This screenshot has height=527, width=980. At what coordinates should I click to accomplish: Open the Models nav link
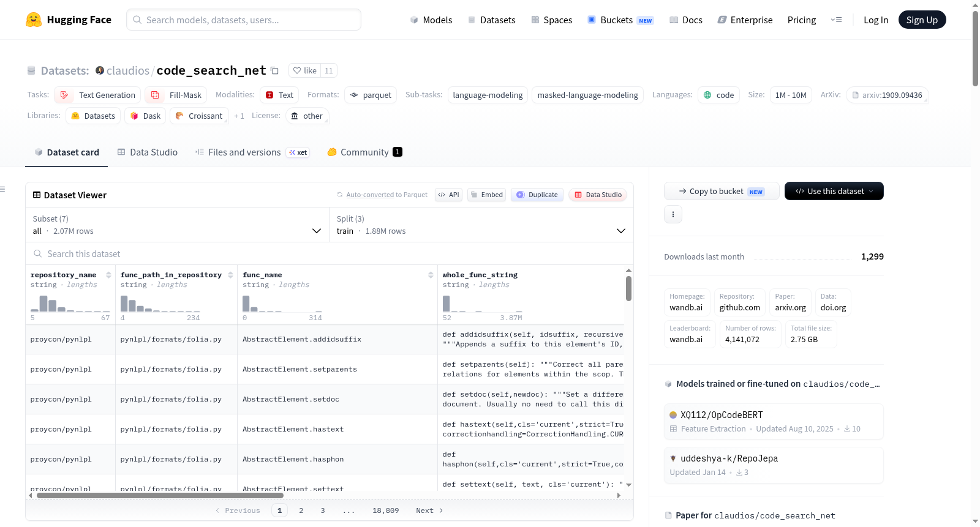[x=431, y=20]
